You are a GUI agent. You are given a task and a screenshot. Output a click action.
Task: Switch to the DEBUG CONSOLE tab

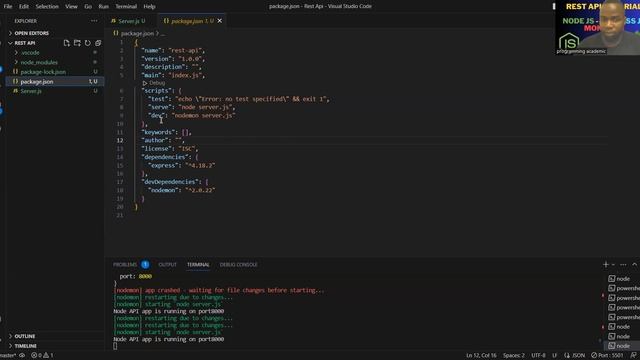(x=238, y=265)
